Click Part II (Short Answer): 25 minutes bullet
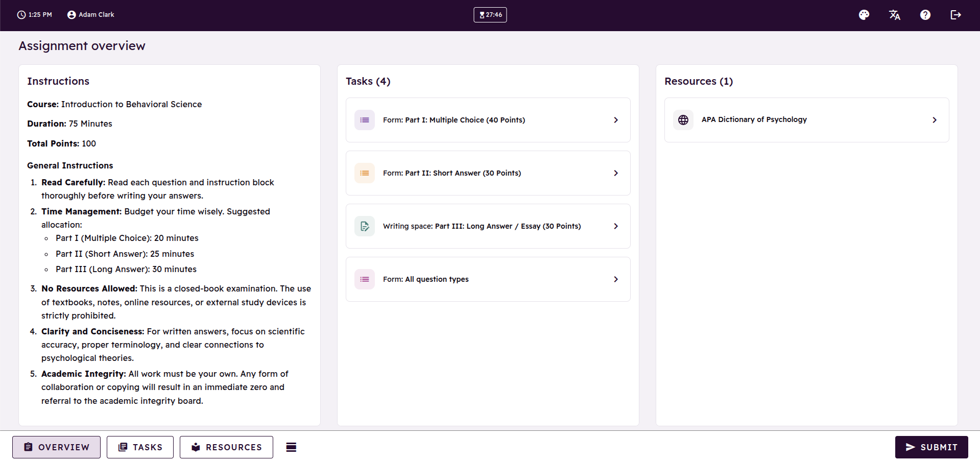Viewport: 980px width, 462px height. (x=125, y=254)
